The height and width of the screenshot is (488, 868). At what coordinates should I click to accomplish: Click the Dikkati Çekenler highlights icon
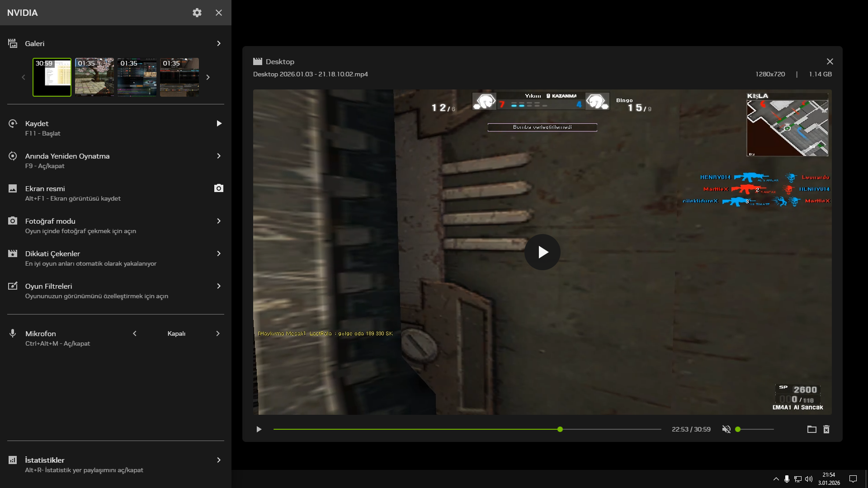[x=13, y=253]
